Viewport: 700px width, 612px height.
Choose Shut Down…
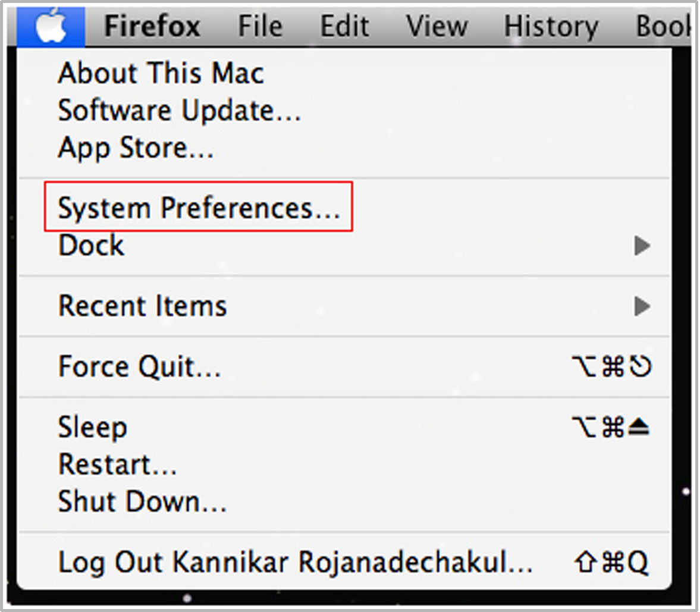point(142,502)
